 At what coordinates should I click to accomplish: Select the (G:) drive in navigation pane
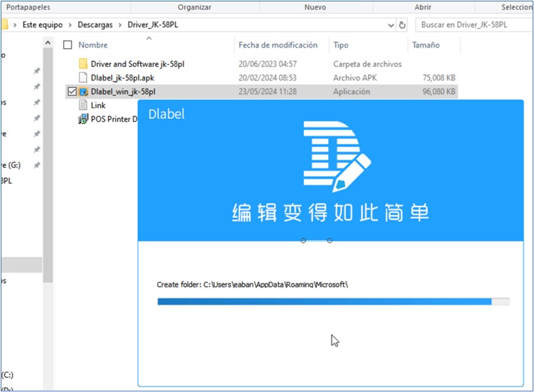point(11,165)
